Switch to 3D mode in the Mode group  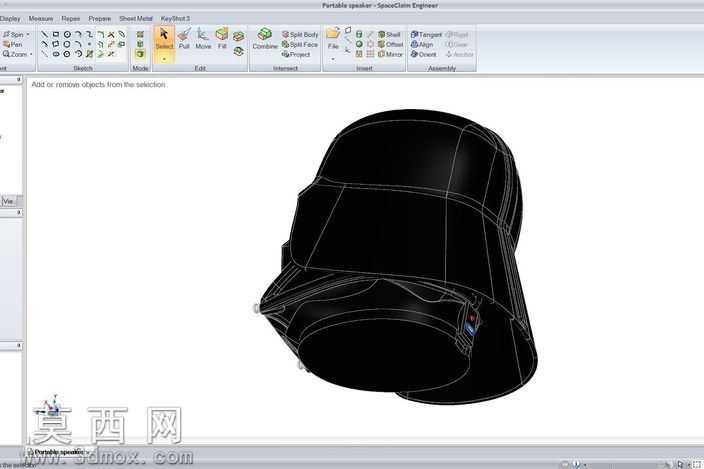[140, 54]
